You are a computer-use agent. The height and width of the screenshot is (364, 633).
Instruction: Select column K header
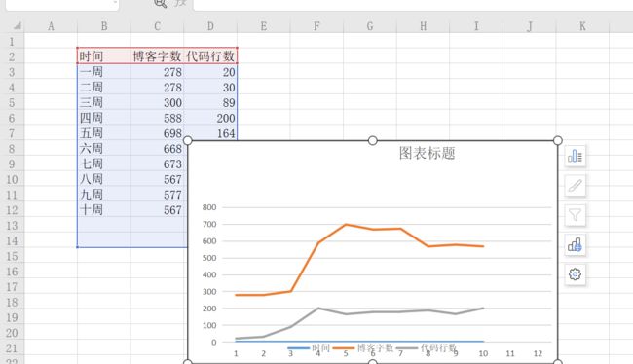pyautogui.click(x=582, y=26)
